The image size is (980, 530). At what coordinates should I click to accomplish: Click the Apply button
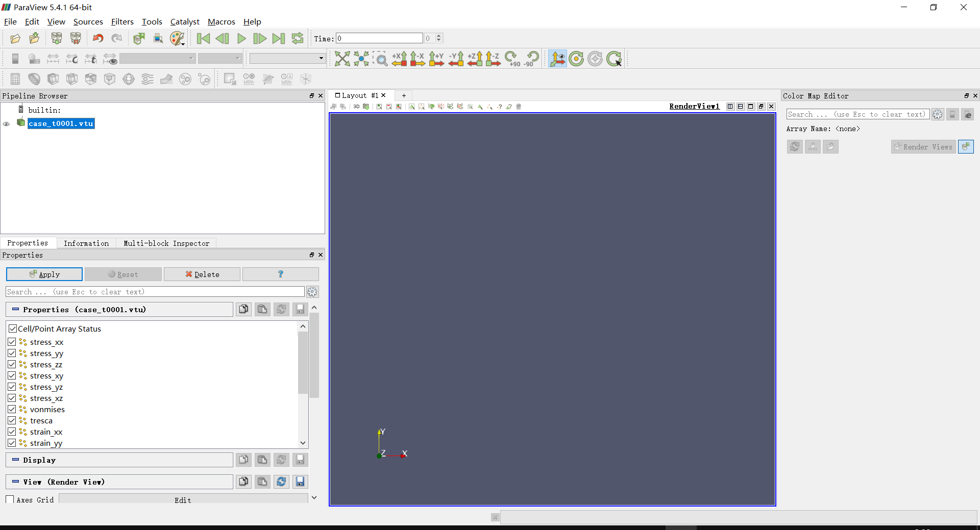(x=44, y=274)
